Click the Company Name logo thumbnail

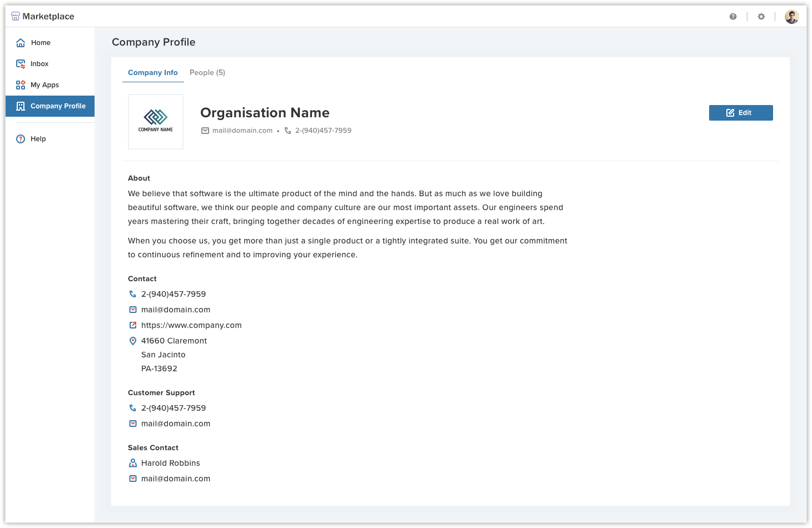(155, 122)
